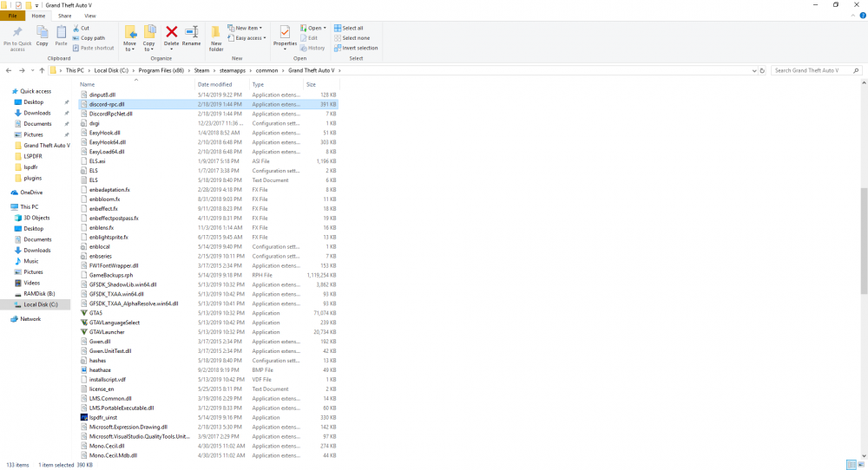Click the Refresh address bar icon

[x=762, y=71]
